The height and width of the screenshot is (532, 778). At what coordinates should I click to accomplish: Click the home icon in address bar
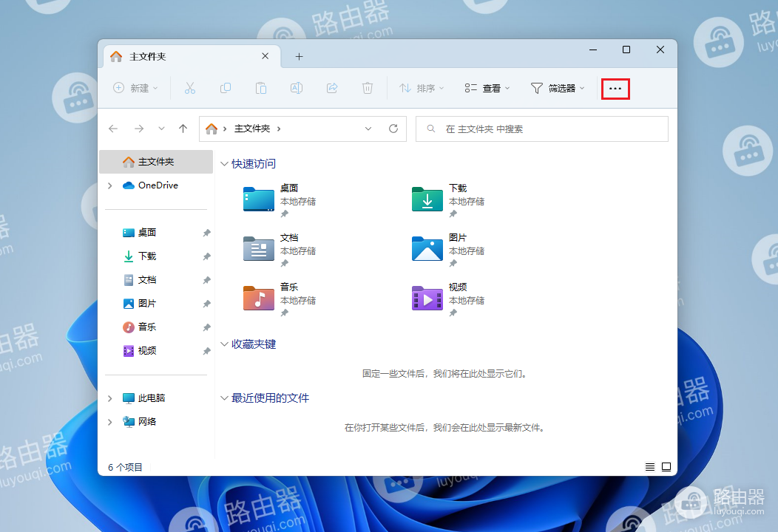click(x=212, y=129)
